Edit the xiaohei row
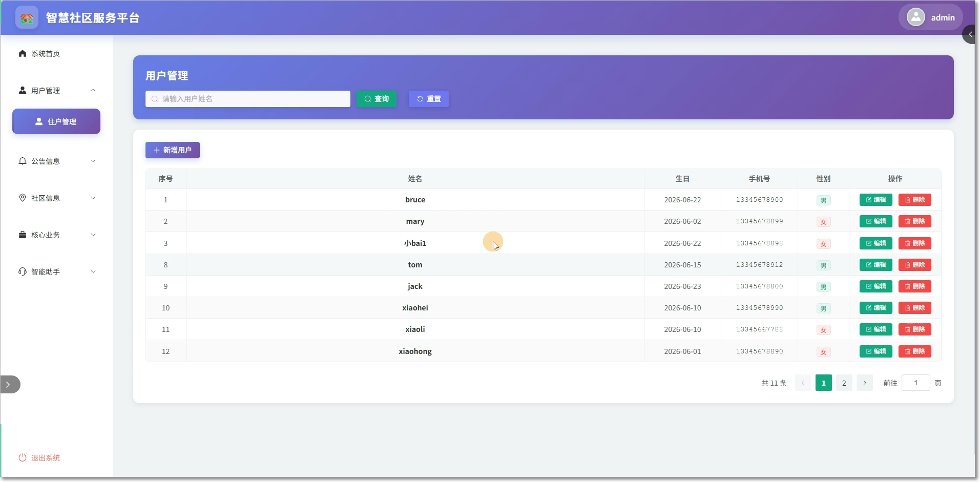The image size is (980, 482). tap(876, 308)
